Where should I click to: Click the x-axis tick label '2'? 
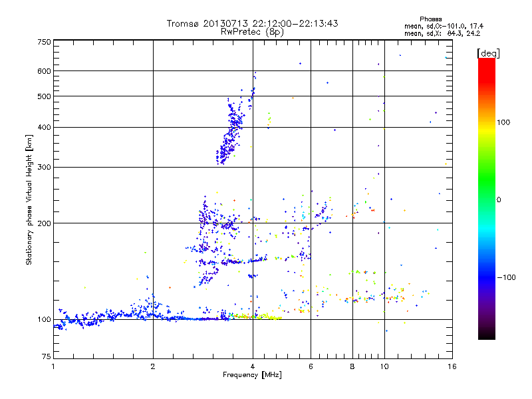(153, 366)
